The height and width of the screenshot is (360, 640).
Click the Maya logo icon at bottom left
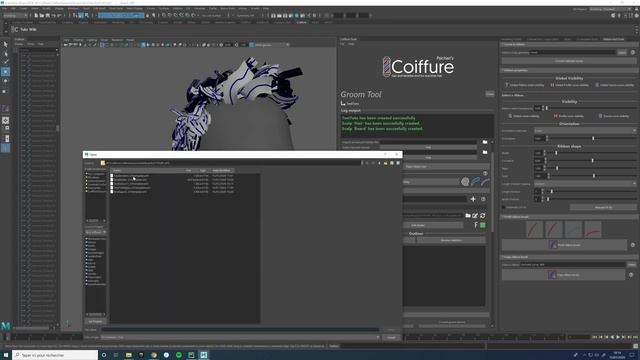pyautogui.click(x=5, y=326)
